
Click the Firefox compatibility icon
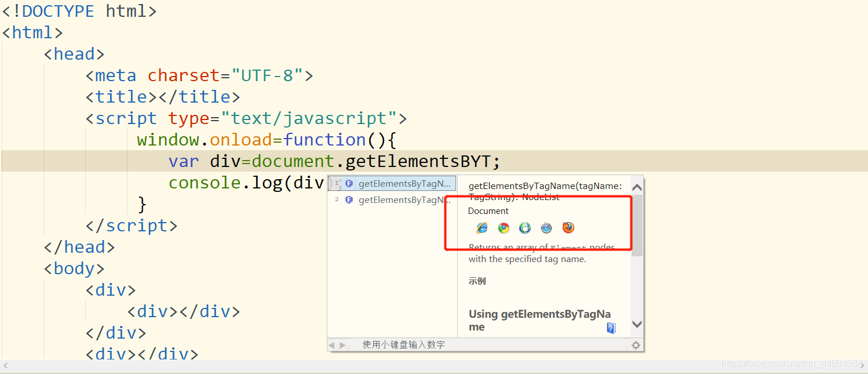(x=568, y=227)
